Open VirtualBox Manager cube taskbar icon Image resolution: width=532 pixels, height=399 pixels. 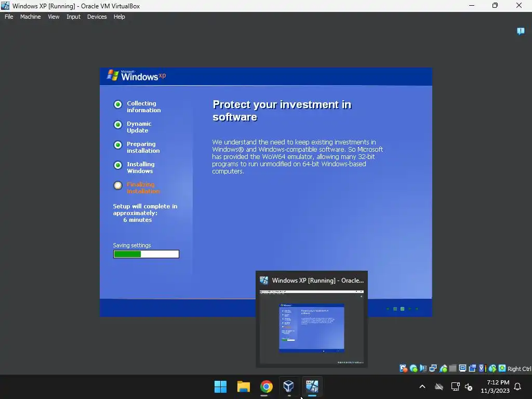pyautogui.click(x=289, y=387)
